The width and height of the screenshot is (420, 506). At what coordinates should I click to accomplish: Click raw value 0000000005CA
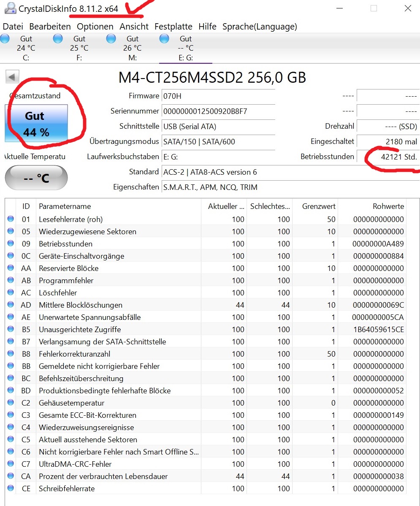[378, 317]
